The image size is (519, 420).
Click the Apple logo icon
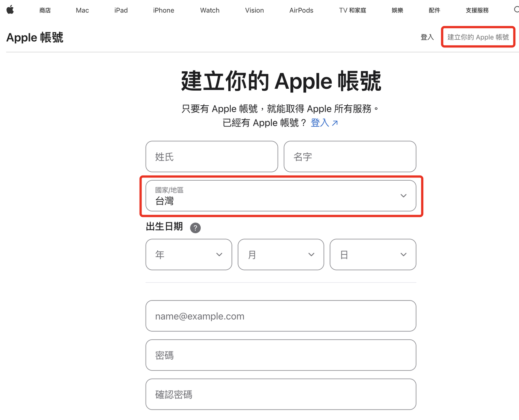click(10, 10)
